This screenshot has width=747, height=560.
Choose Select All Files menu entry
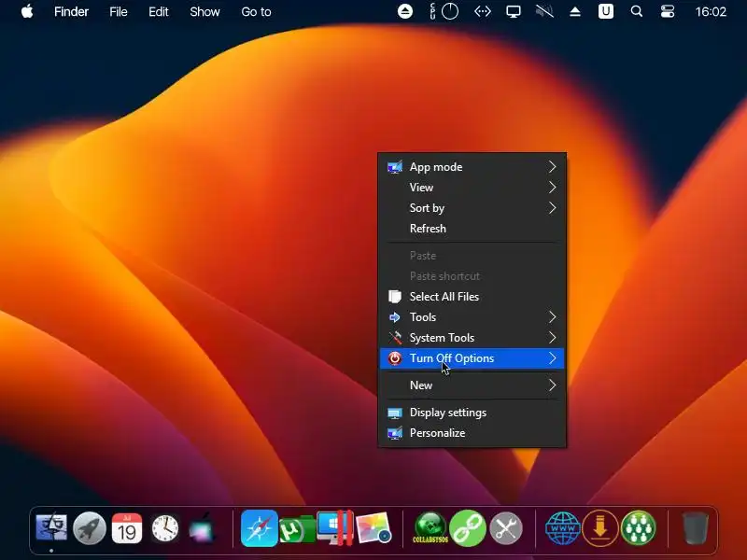click(x=472, y=297)
